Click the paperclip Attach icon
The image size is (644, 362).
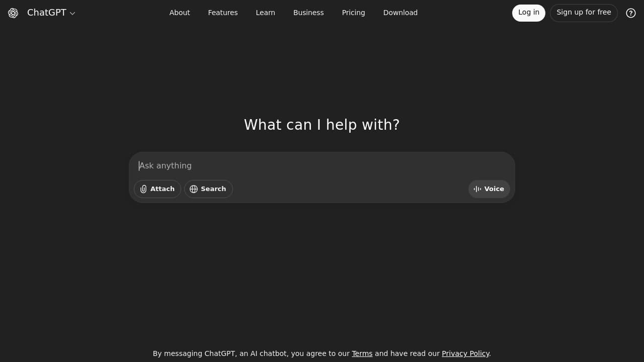click(143, 189)
